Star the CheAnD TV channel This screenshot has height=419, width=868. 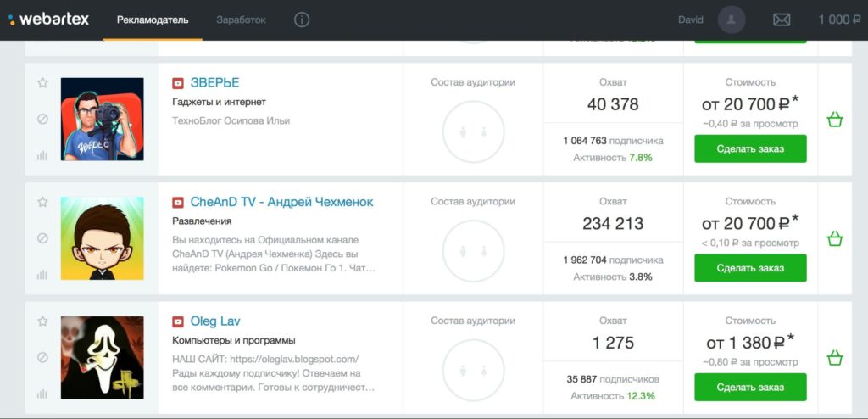tap(42, 202)
